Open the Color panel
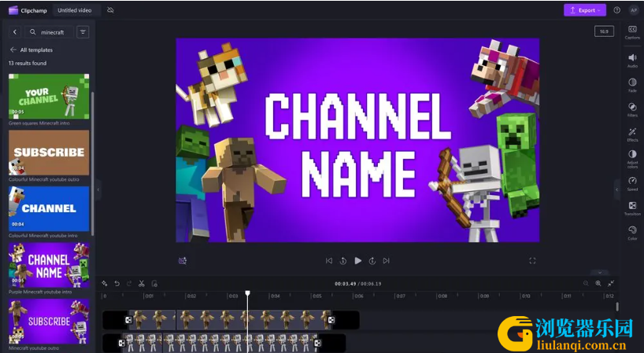 pyautogui.click(x=632, y=233)
